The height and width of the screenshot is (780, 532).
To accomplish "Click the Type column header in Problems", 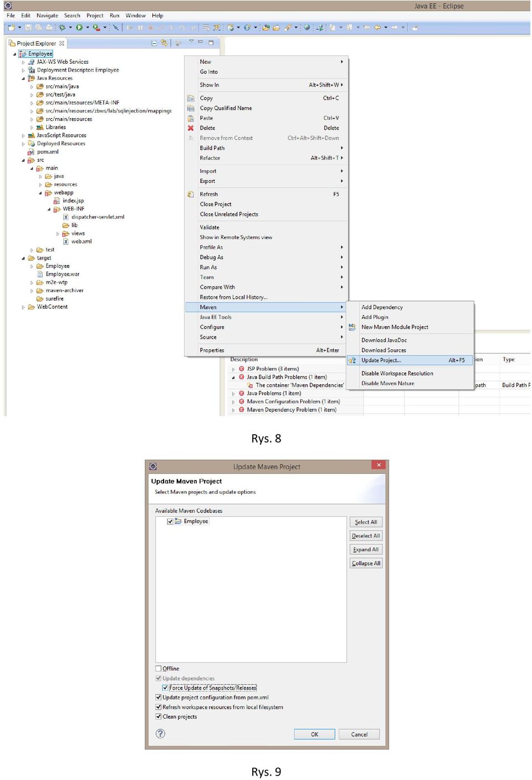I will coord(509,360).
